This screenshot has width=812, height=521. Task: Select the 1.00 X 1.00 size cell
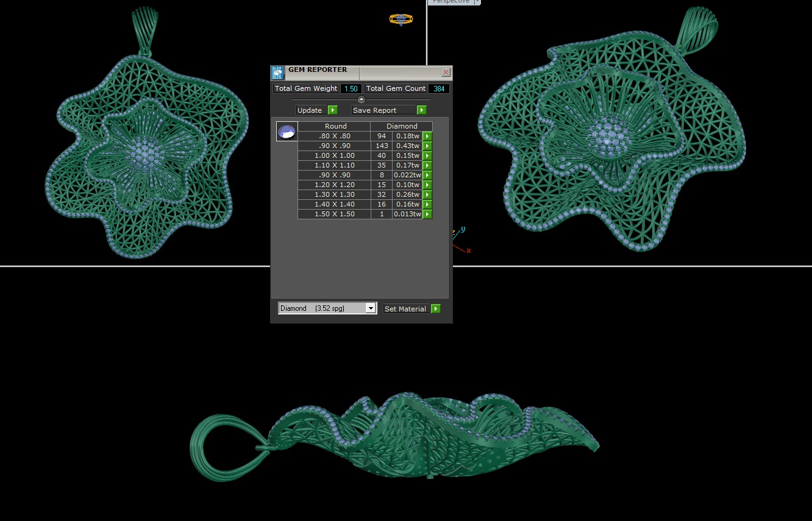pos(334,155)
